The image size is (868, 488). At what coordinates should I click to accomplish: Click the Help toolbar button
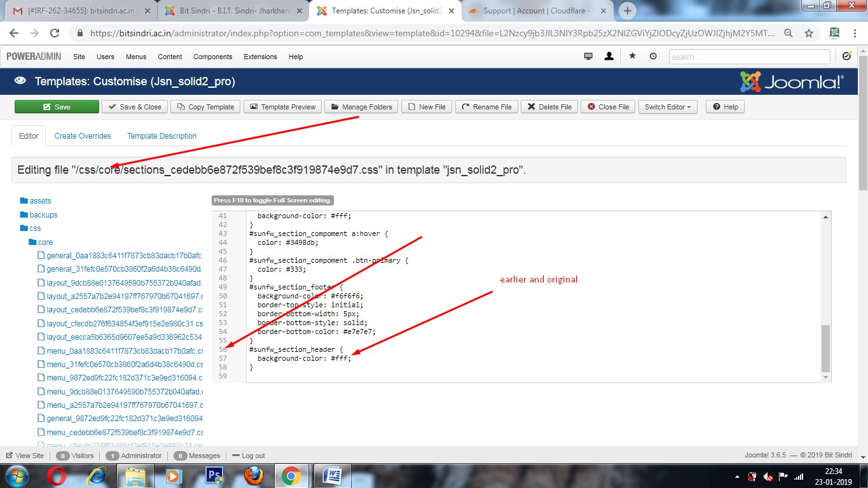[725, 107]
